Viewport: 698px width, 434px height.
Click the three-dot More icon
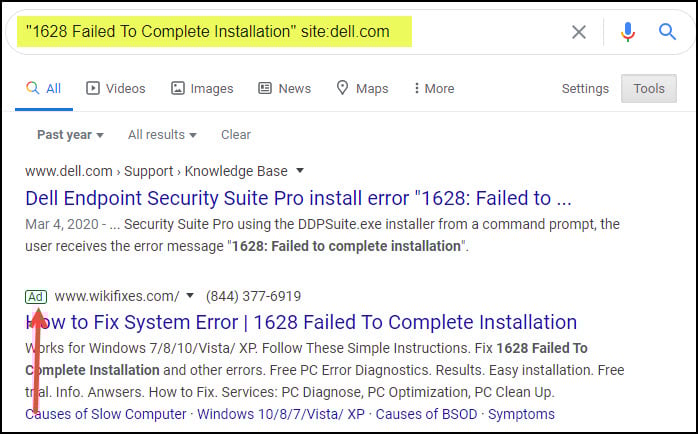tap(417, 88)
